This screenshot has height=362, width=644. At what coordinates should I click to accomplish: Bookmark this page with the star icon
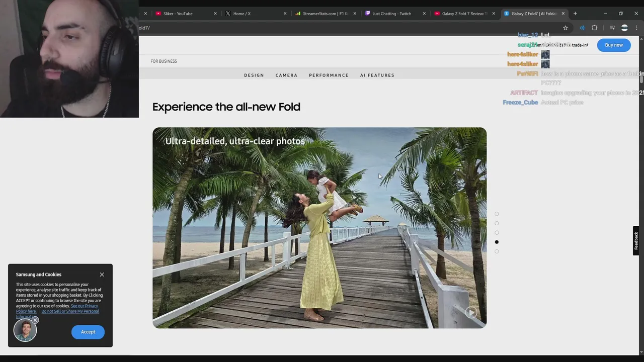[566, 28]
